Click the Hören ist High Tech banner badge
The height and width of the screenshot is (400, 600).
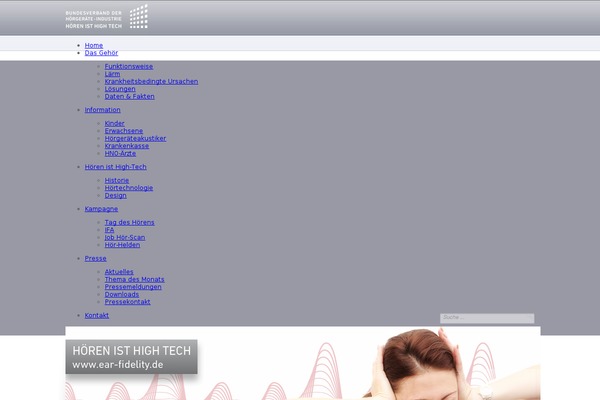point(131,357)
